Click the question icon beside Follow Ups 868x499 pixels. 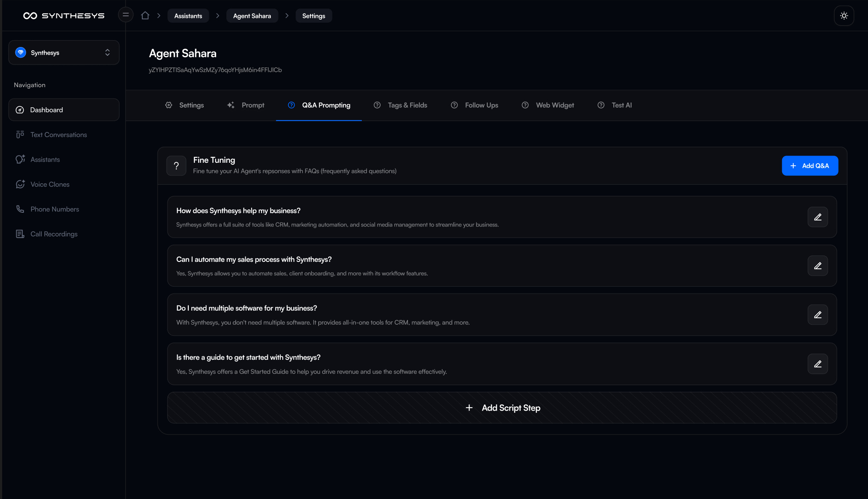pos(455,105)
